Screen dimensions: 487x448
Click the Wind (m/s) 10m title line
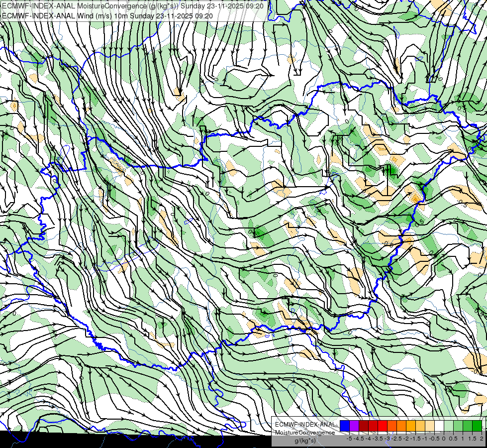coord(107,15)
